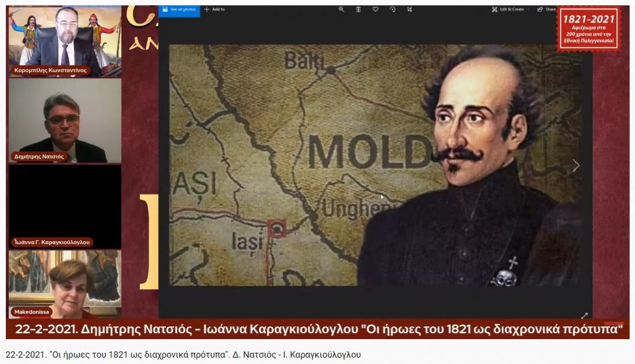
Task: Expand the Edit & Create dropdown
Action: 510,9
